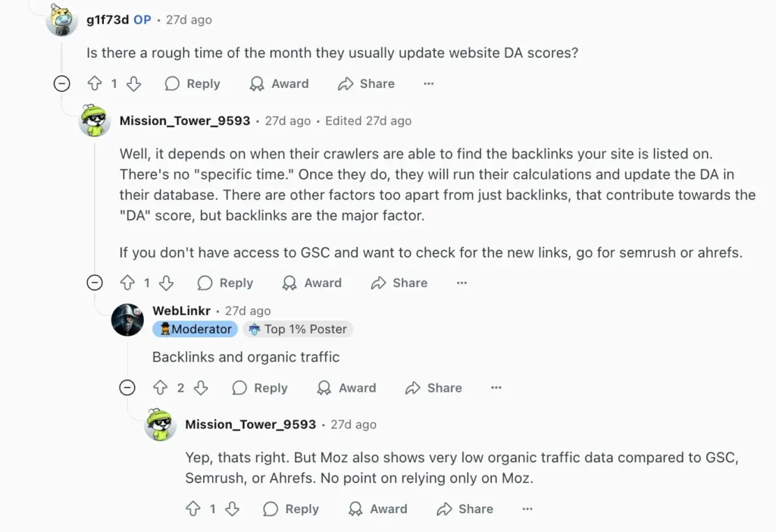Give an award to the bottom comment
Image resolution: width=776 pixels, height=532 pixels.
click(x=378, y=509)
